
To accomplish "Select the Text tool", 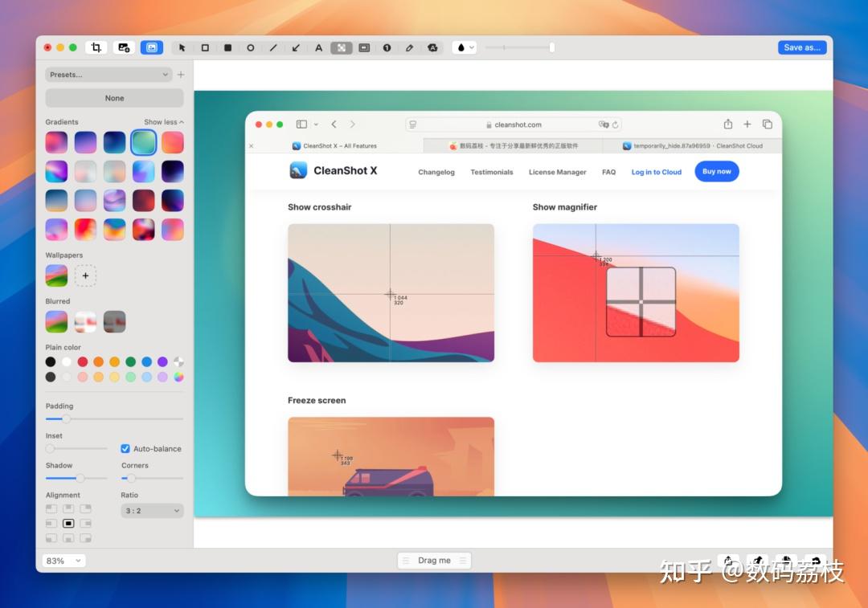I will tap(319, 48).
